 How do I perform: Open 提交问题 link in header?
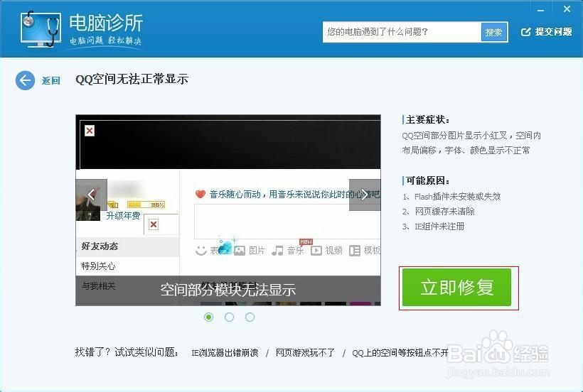tap(553, 32)
